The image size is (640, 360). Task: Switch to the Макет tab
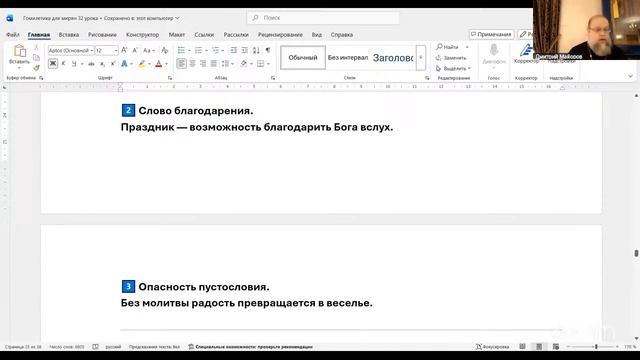(177, 35)
